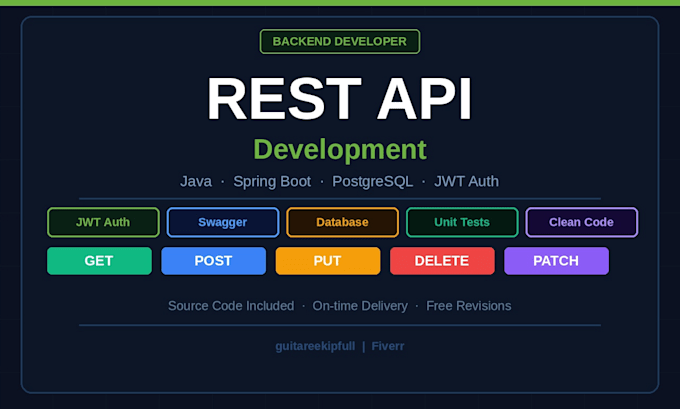The width and height of the screenshot is (680, 409).
Task: Click the red DELETE button
Action: [442, 261]
